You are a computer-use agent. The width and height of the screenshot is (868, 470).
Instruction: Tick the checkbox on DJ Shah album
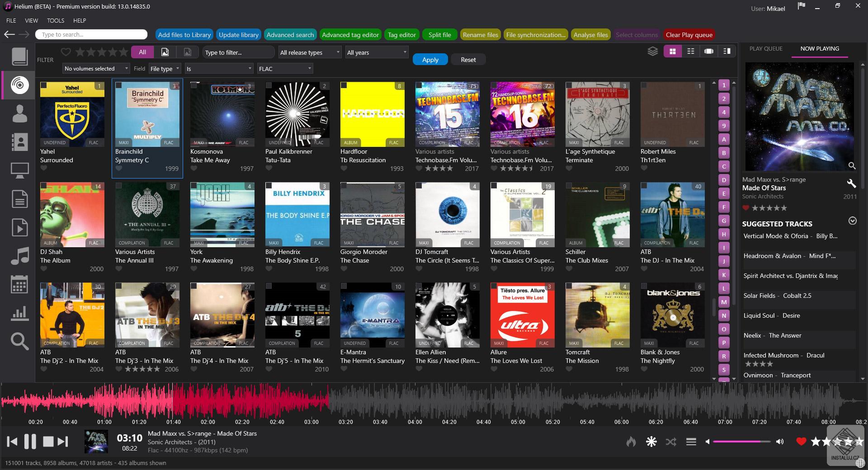44,186
